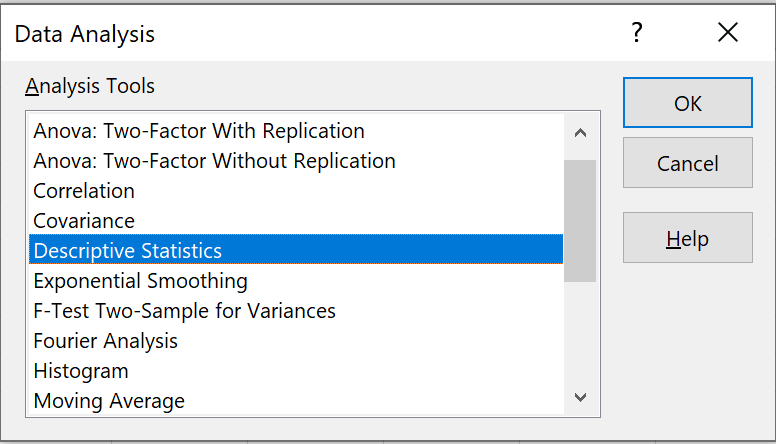
Task: Cancel the Data Analysis dialog
Action: point(687,163)
